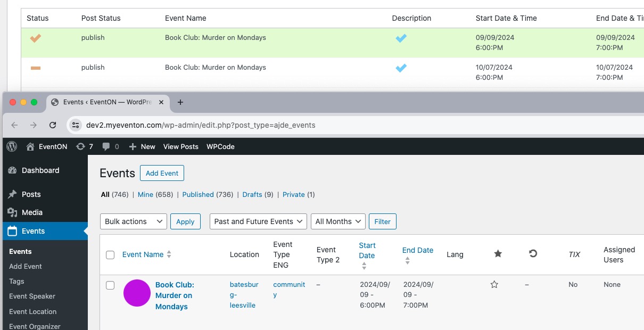The image size is (644, 330).
Task: Open Event Speaker submenu item
Action: pos(32,296)
